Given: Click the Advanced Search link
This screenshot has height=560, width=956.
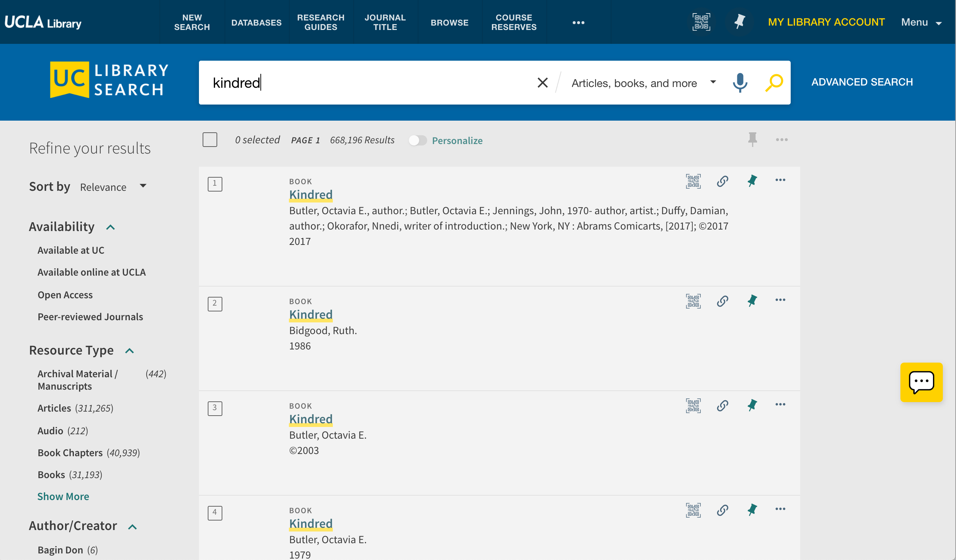Looking at the screenshot, I should click(862, 82).
